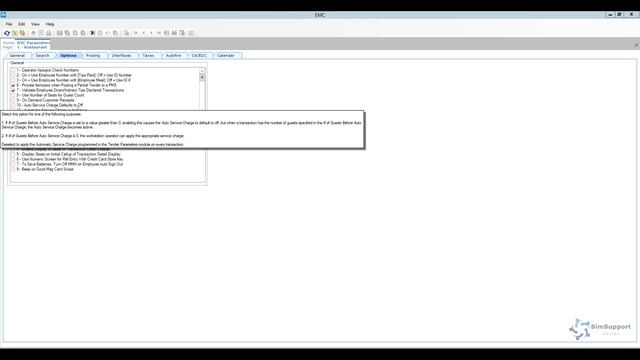Click the undo arrow toolbar icon

(x=108, y=33)
